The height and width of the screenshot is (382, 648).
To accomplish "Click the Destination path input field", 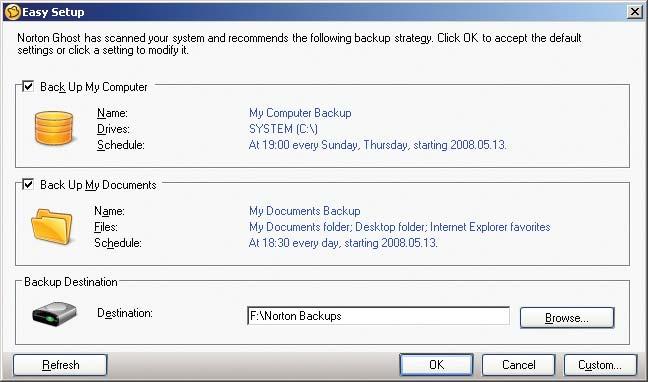I will pos(378,316).
